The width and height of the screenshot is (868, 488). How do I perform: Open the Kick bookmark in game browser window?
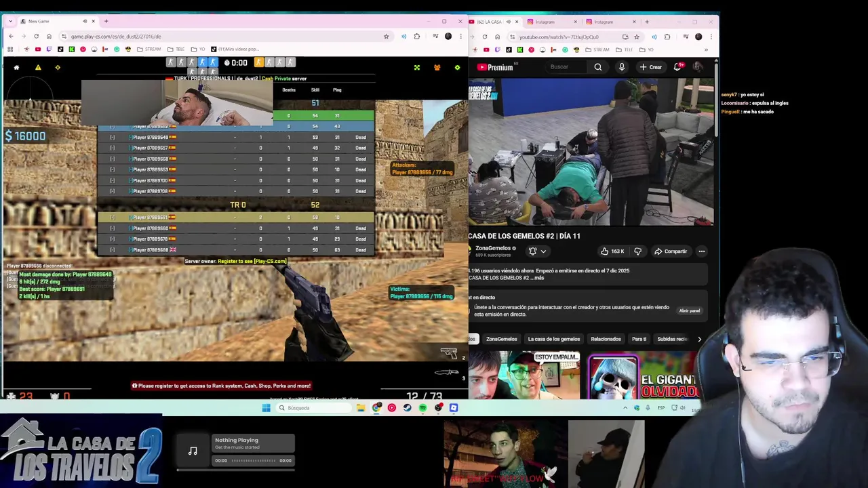point(71,49)
